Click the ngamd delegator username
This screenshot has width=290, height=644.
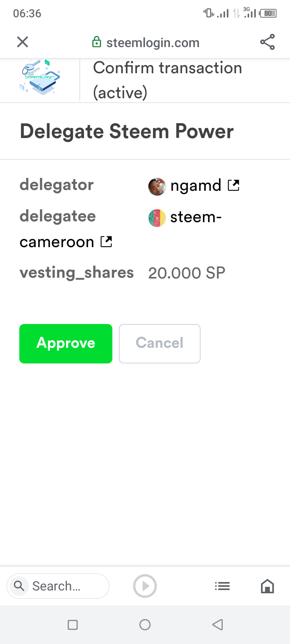(196, 186)
